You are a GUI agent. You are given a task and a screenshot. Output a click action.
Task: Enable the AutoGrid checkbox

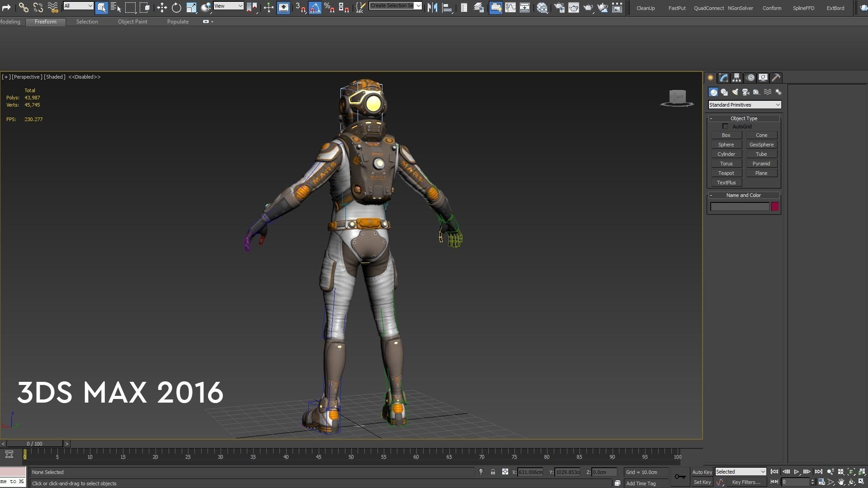click(x=725, y=127)
